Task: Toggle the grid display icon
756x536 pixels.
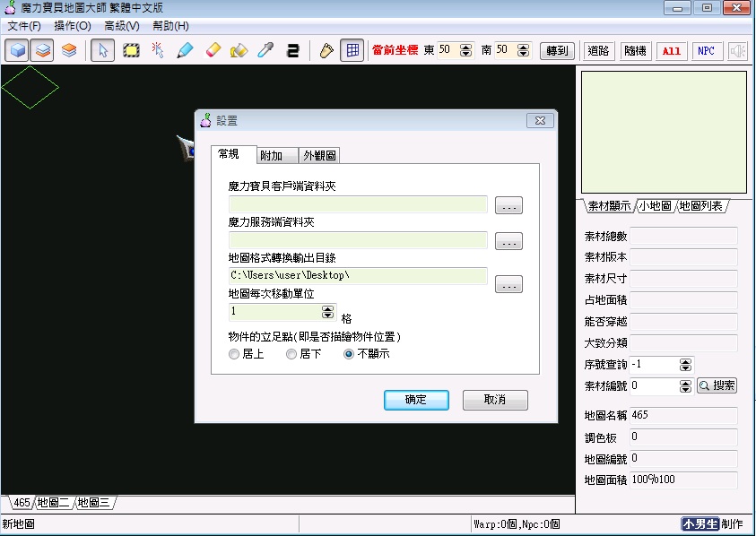Action: point(352,50)
